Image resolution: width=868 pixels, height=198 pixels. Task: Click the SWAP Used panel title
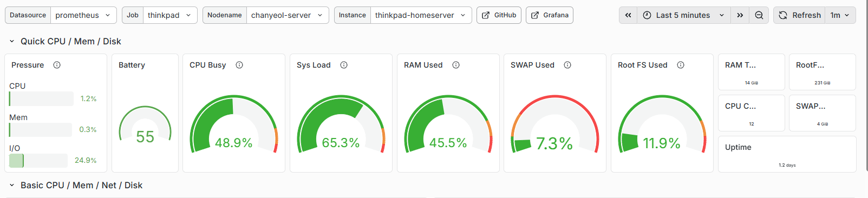pyautogui.click(x=532, y=65)
